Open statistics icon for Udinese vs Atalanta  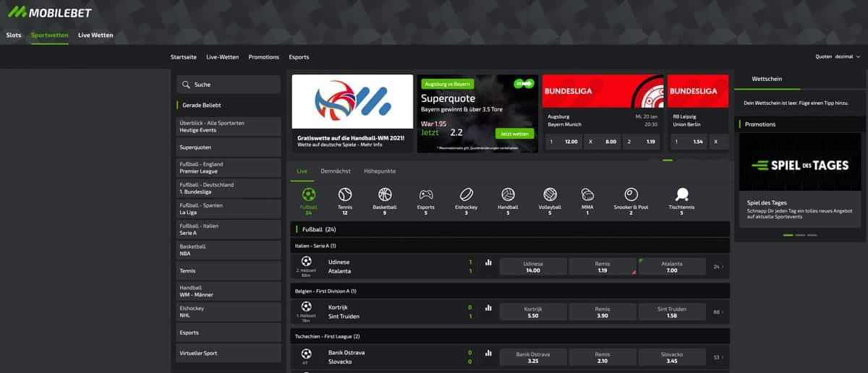(488, 262)
